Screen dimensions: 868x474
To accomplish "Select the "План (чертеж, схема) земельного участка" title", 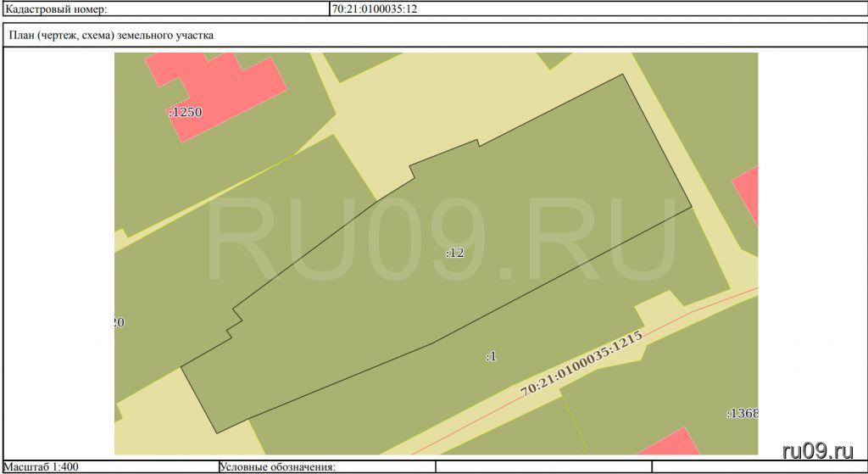I will pyautogui.click(x=112, y=36).
